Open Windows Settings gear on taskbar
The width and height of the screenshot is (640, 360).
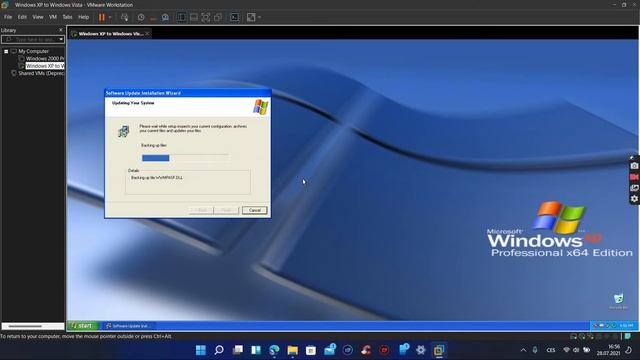point(421,350)
